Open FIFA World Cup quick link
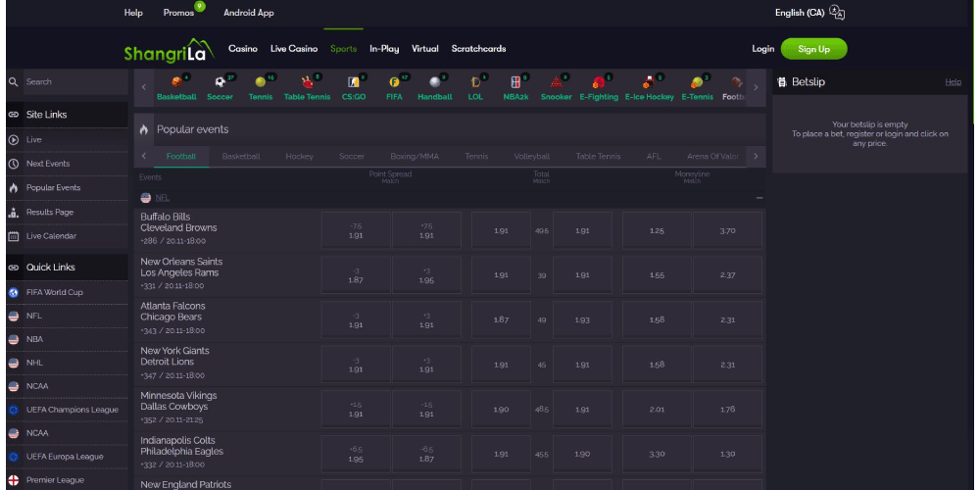The image size is (980, 490). tap(55, 292)
